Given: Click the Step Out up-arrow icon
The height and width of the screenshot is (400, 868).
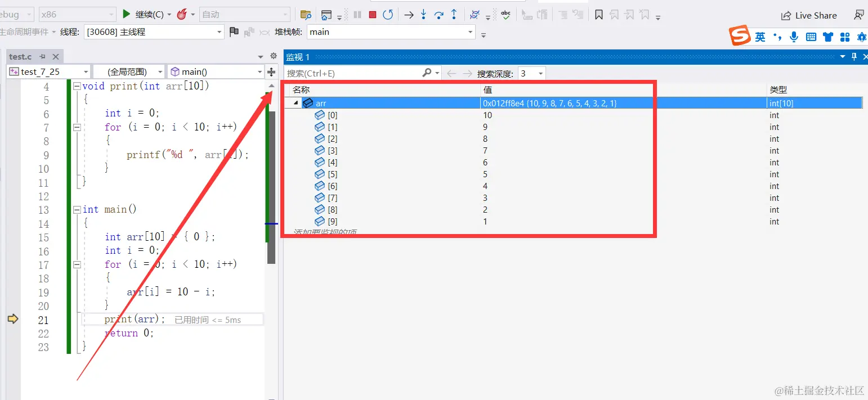Looking at the screenshot, I should click(x=454, y=15).
